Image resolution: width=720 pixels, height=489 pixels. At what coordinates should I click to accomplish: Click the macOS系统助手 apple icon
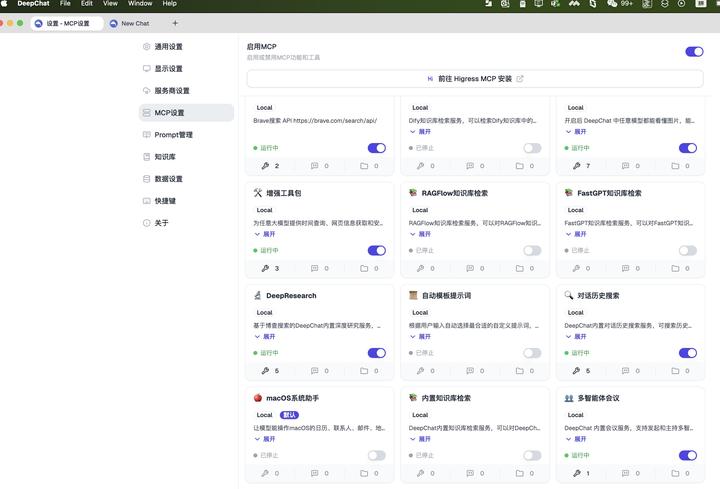pos(258,398)
